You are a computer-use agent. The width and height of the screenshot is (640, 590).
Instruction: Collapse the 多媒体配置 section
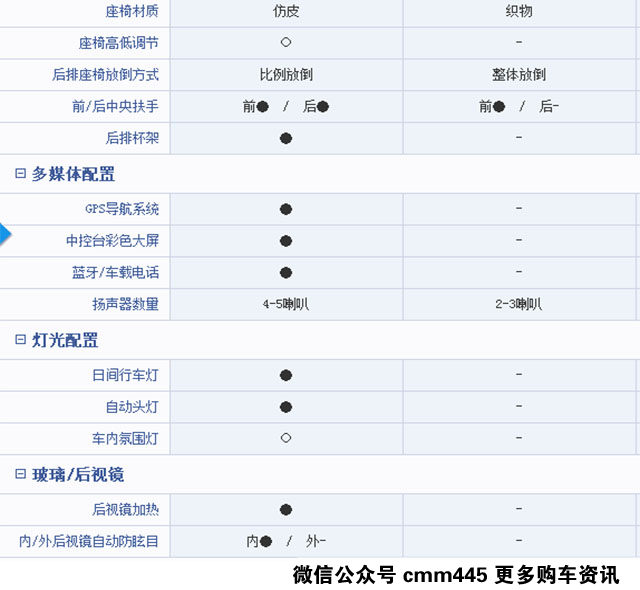tap(21, 174)
